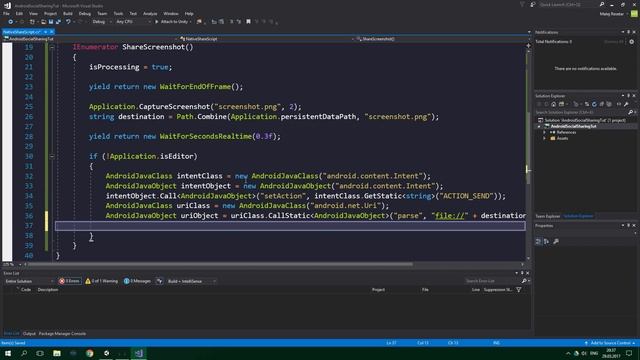Open the Team menu
640x360 pixels.
102,13
